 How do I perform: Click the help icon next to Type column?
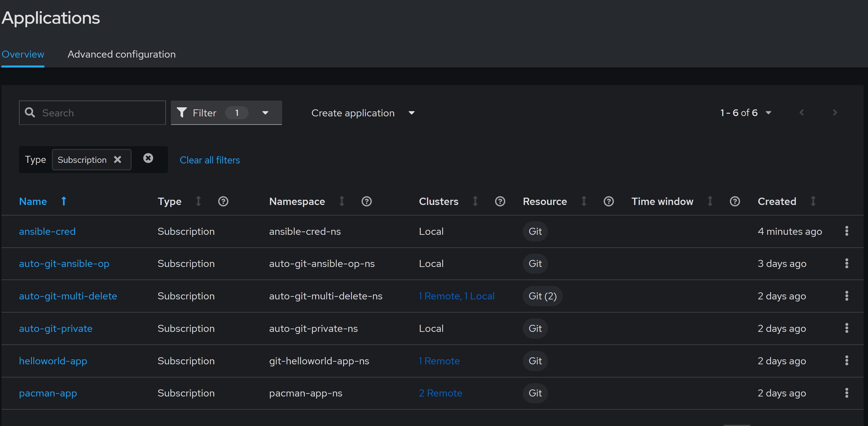223,201
